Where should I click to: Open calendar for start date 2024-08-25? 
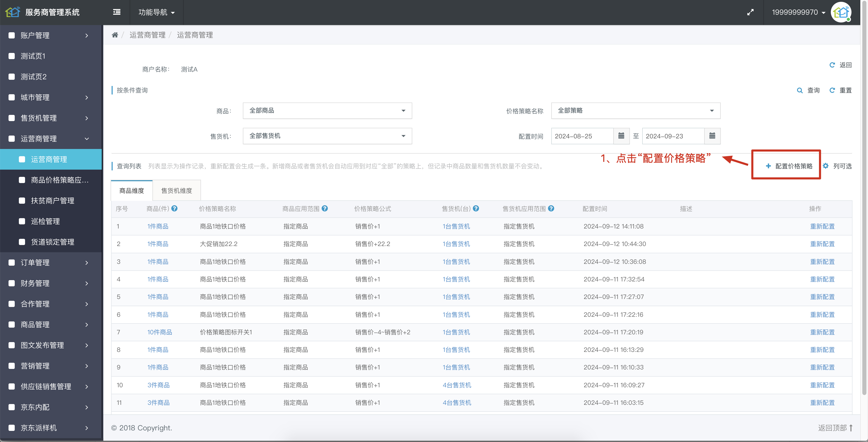point(621,136)
